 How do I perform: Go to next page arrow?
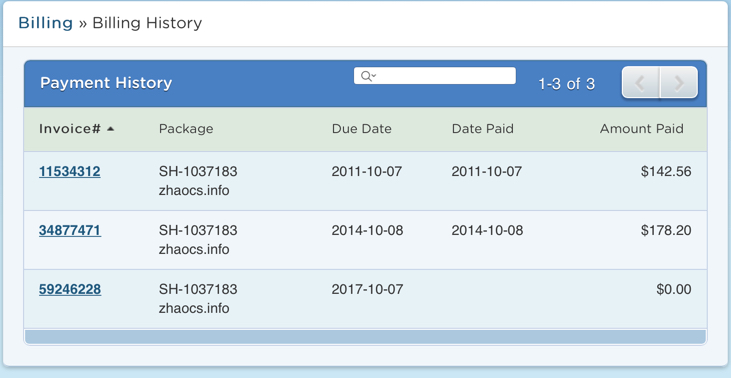pyautogui.click(x=679, y=83)
